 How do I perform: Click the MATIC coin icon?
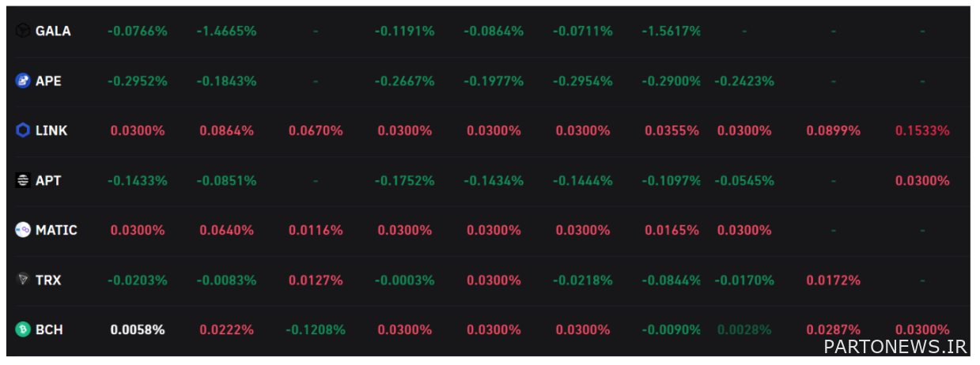[23, 230]
